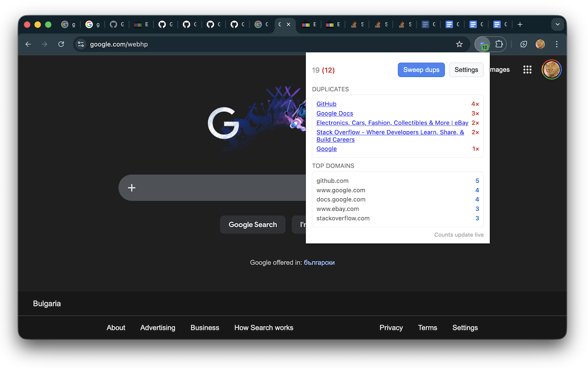Open the Extensions puzzle-piece menu
This screenshot has height=368, width=588.
pyautogui.click(x=499, y=44)
